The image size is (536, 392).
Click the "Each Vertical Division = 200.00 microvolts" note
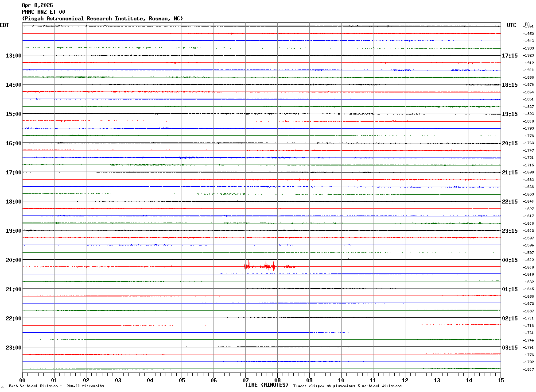56,386
